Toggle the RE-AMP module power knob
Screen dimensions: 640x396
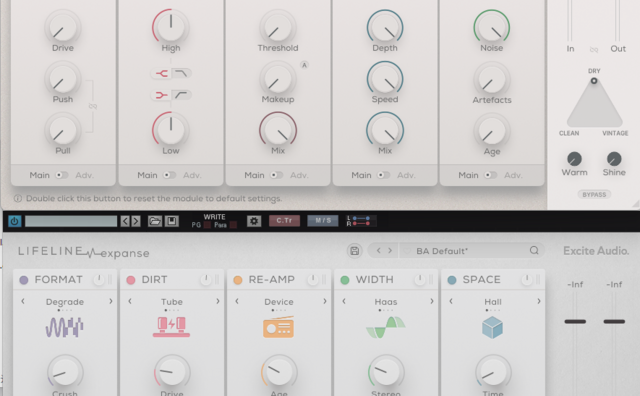pyautogui.click(x=313, y=280)
